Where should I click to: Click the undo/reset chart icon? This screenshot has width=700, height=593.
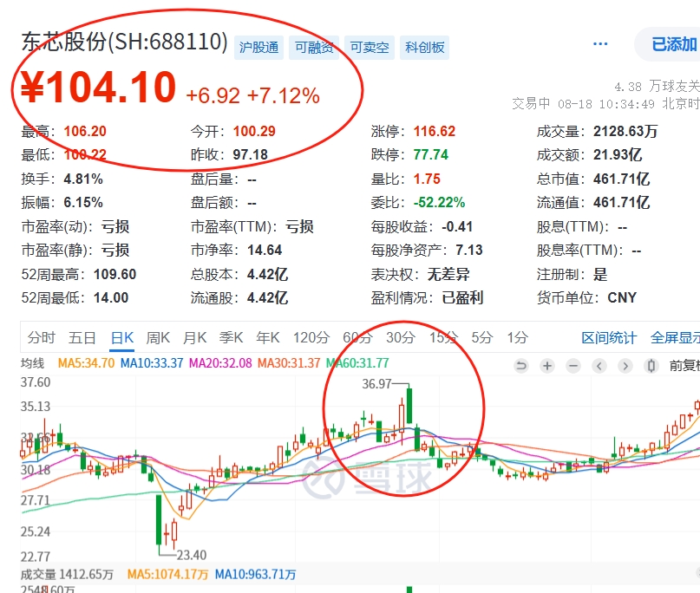click(x=521, y=367)
